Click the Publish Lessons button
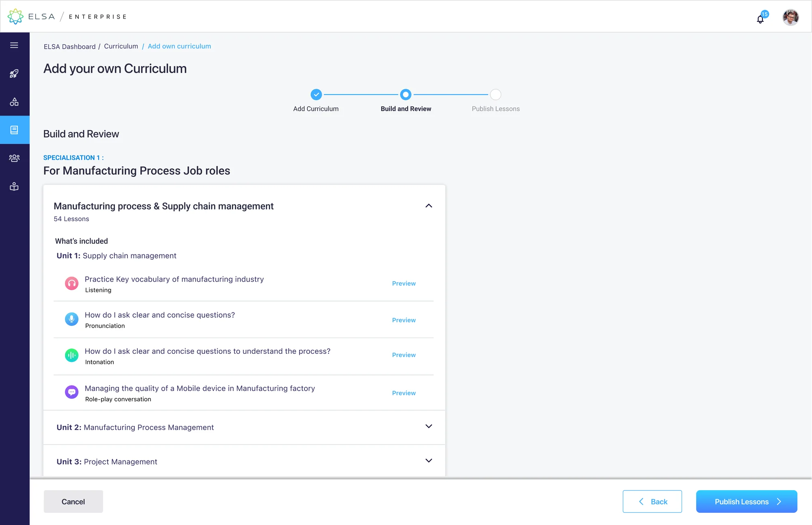This screenshot has height=525, width=812. pyautogui.click(x=747, y=501)
